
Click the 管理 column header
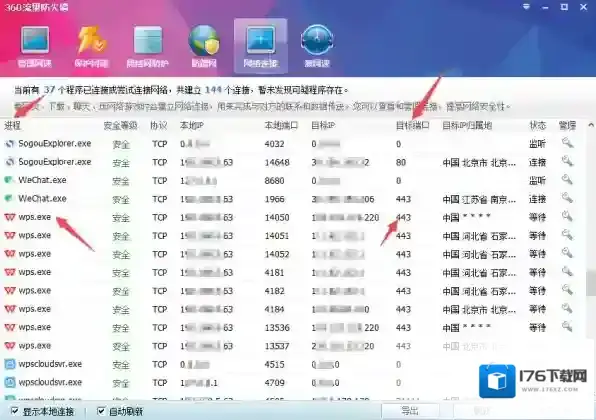(567, 125)
